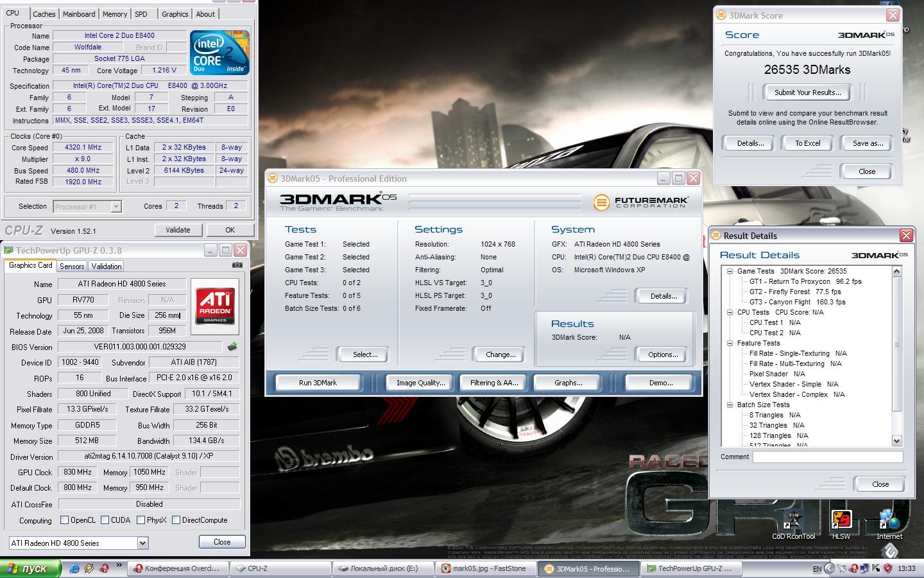Viewport: 924px width, 578px height.
Task: Click the GPU-Z screenshot camera icon
Action: (237, 265)
